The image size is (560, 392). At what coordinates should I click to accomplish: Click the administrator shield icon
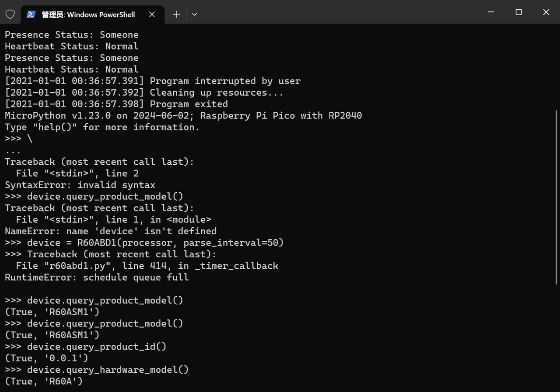point(10,14)
